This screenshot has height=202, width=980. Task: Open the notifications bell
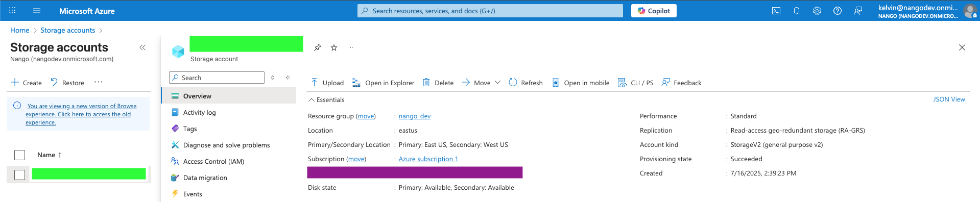[x=797, y=11]
